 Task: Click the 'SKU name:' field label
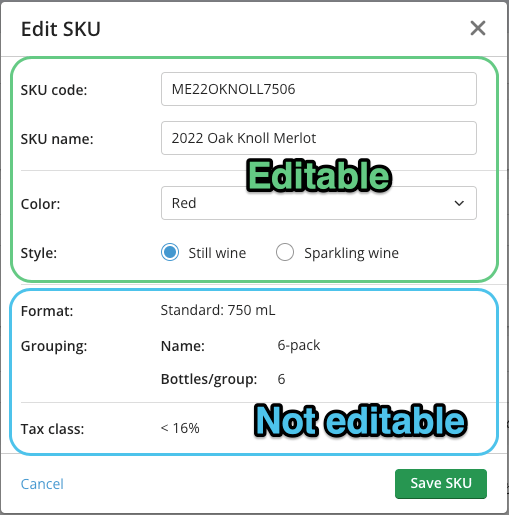pyautogui.click(x=57, y=139)
